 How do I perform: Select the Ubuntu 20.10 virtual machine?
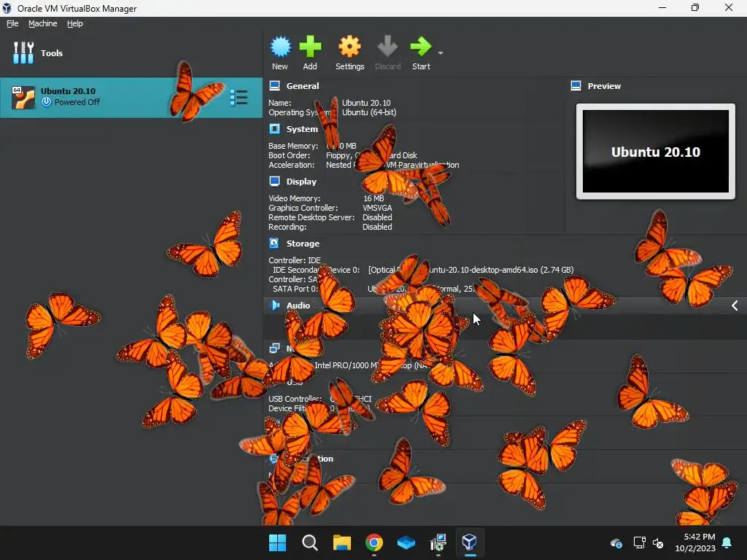[131, 97]
